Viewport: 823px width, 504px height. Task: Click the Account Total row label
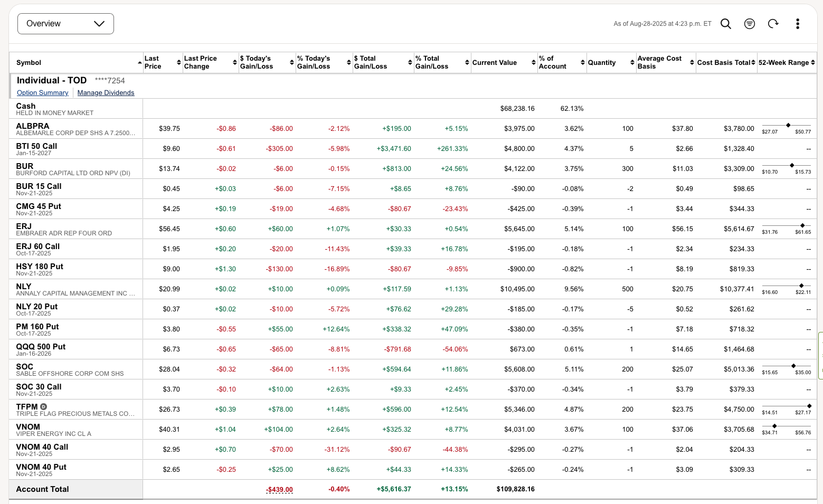tap(42, 489)
